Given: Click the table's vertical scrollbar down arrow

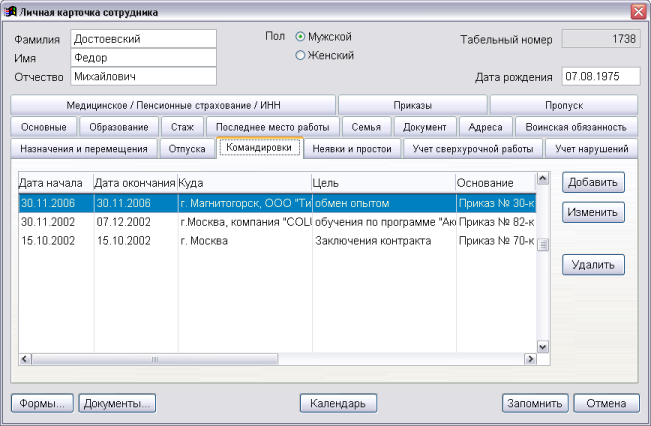Looking at the screenshot, I should click(543, 344).
